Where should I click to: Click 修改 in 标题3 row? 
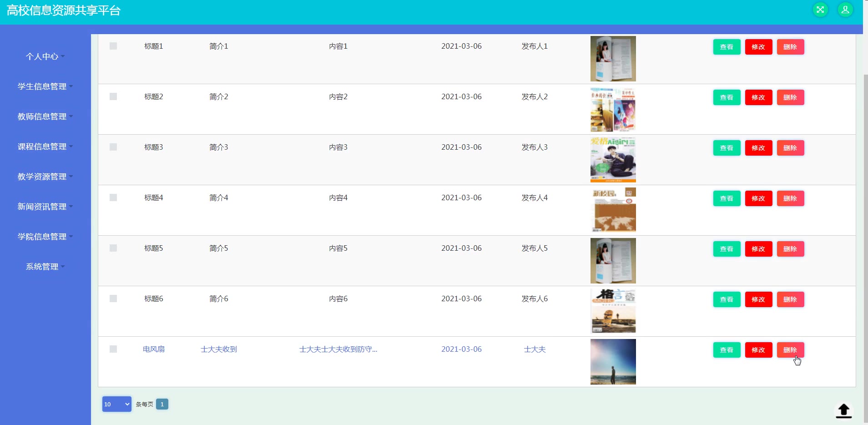[758, 148]
